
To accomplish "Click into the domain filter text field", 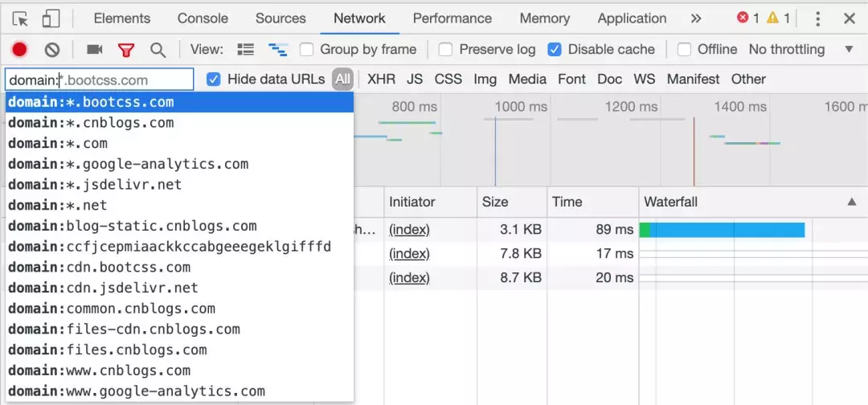I will (100, 80).
